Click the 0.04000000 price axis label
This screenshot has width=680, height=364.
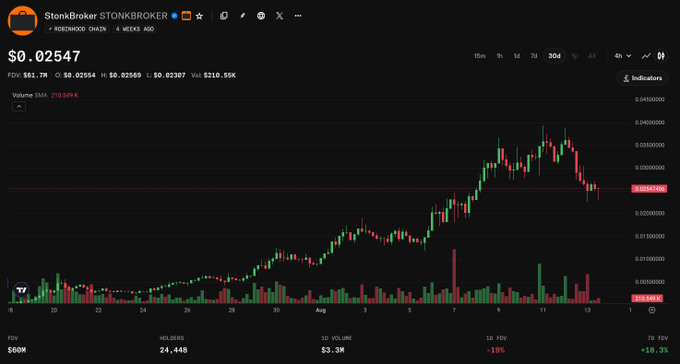click(650, 122)
